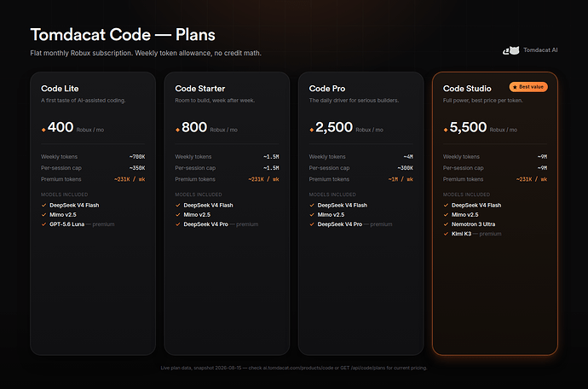This screenshot has width=588, height=389.
Task: Click the Robux diamond beside 5,500
Action: click(x=446, y=130)
